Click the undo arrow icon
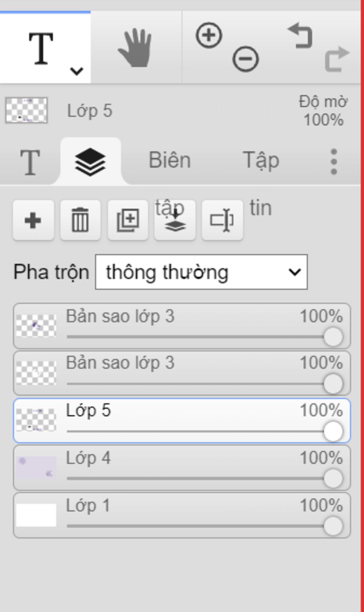364x612 pixels. [x=301, y=35]
